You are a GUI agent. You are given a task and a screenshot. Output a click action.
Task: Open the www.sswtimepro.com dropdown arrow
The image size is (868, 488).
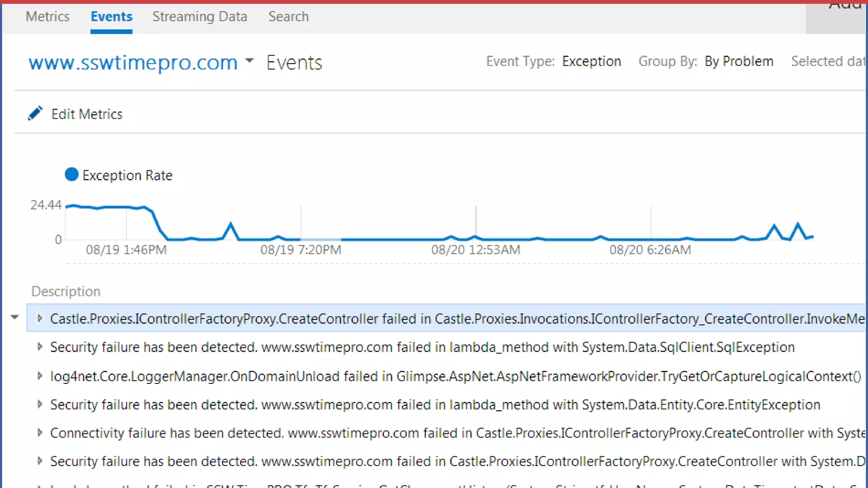click(250, 61)
